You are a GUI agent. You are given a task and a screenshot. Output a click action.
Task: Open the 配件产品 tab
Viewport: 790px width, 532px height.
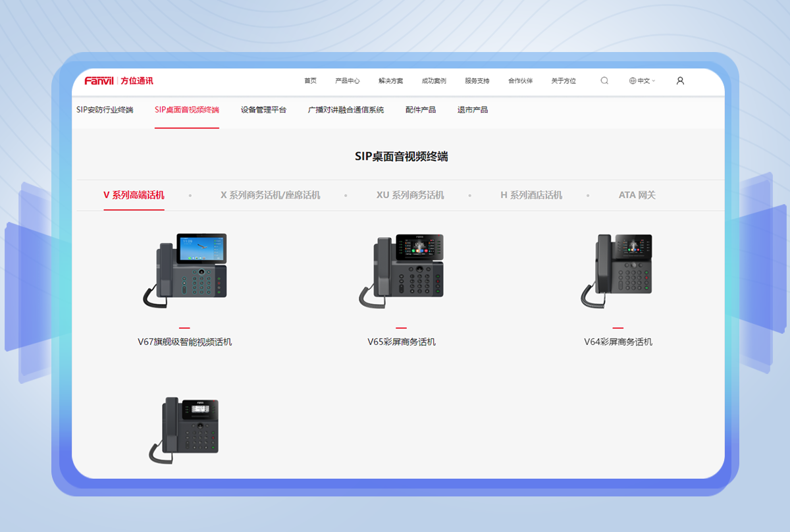tap(421, 110)
